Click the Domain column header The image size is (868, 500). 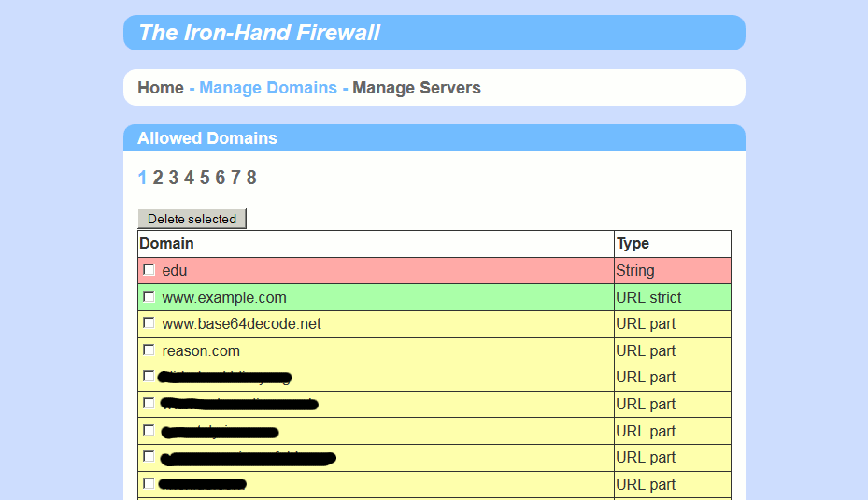click(x=167, y=243)
